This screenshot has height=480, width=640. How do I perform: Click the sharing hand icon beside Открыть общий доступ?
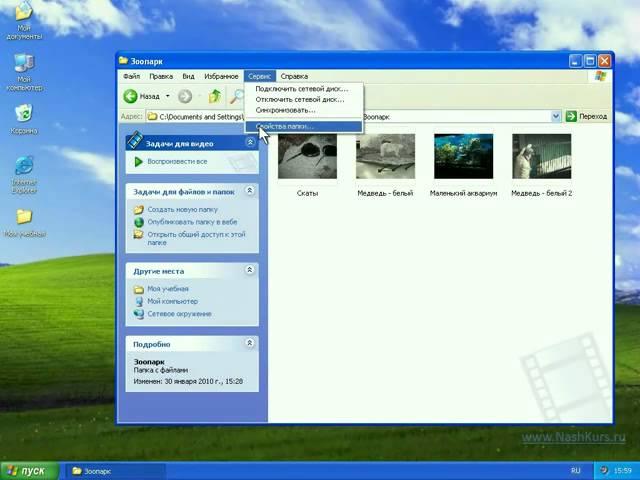pyautogui.click(x=139, y=235)
